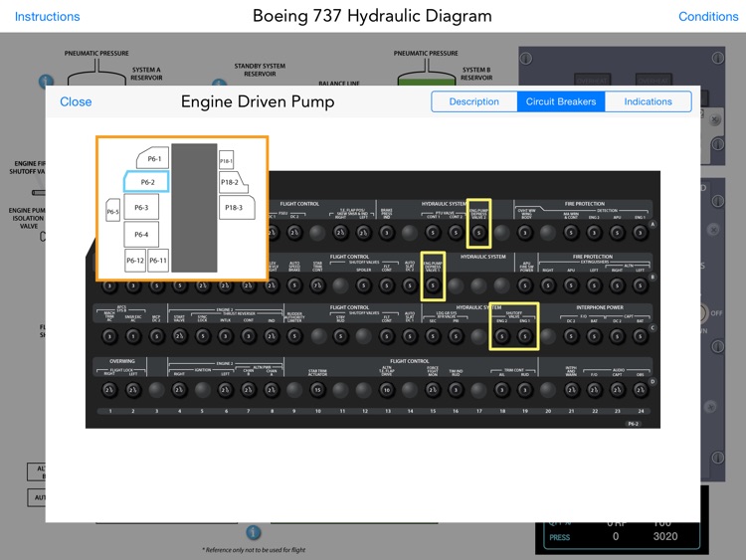Tap the TRIM CONT AIL breaker

click(x=501, y=390)
